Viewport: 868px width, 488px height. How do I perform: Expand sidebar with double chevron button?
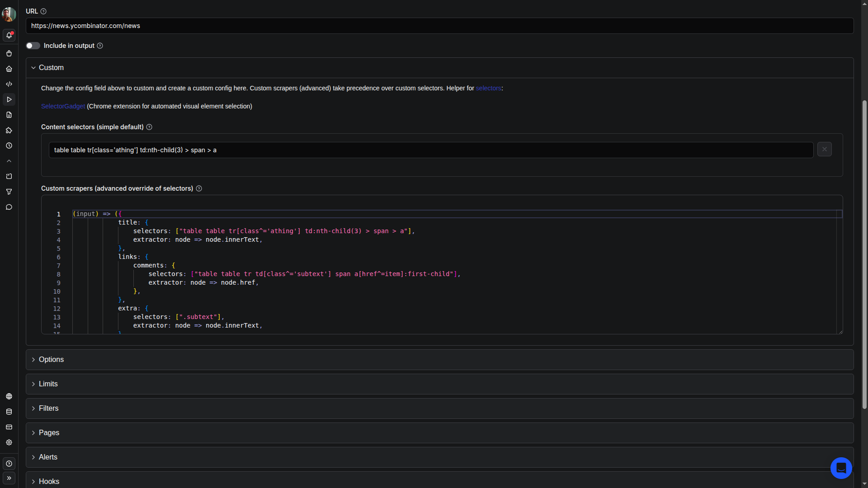9,478
